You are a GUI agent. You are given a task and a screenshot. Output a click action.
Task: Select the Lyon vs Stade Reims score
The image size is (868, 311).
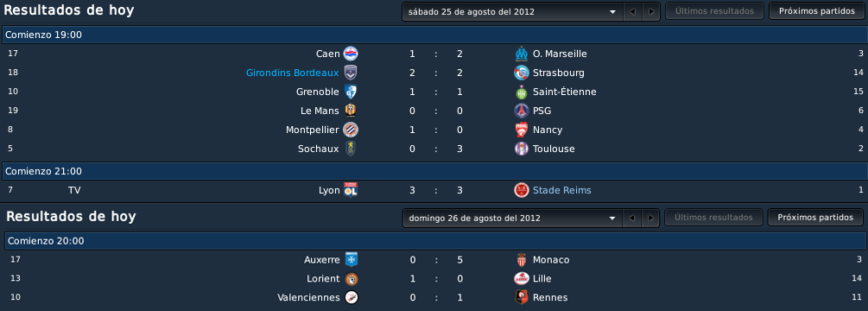(x=435, y=190)
